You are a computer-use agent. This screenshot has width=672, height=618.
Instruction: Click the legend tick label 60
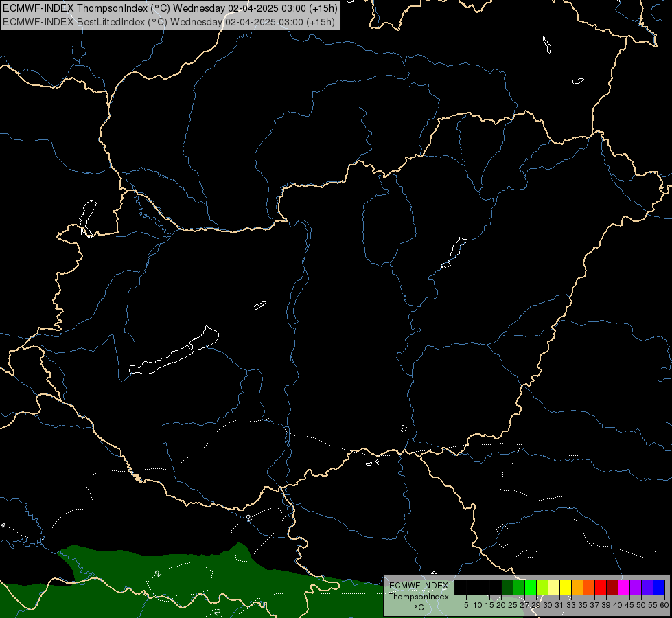(x=664, y=605)
